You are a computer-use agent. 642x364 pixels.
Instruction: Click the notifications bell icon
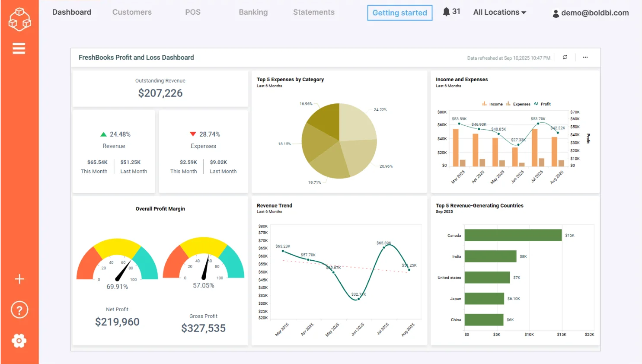tap(447, 12)
